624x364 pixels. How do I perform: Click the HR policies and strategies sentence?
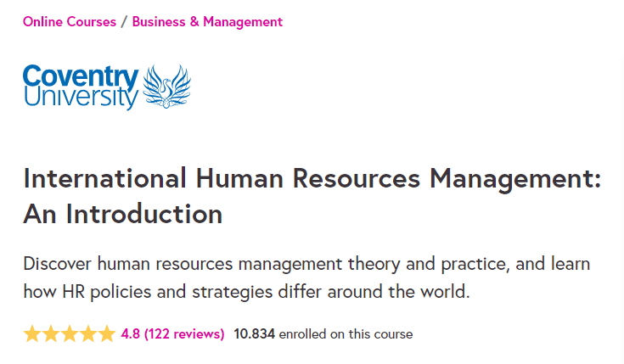[247, 293]
